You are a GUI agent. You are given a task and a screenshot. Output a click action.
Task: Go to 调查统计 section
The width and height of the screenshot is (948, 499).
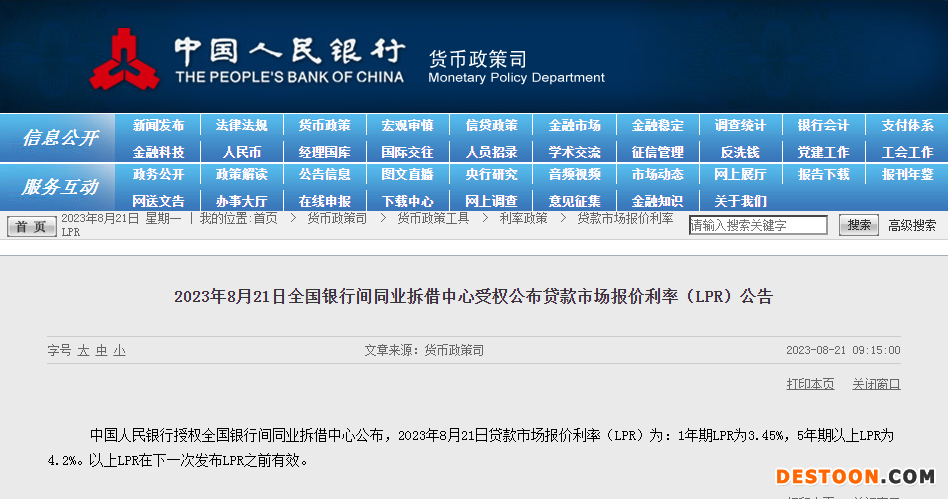point(740,126)
